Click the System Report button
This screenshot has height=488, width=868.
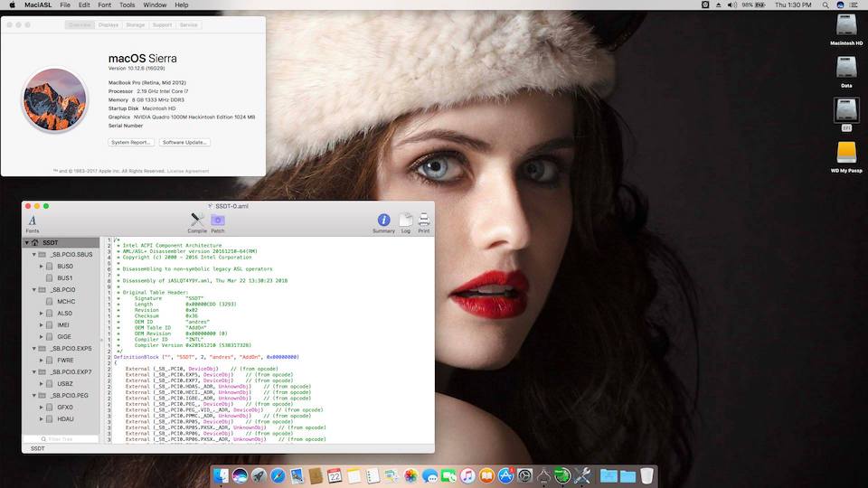[131, 142]
